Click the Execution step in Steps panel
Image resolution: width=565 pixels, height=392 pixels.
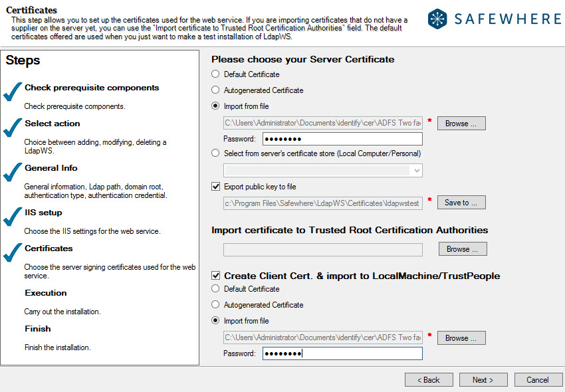(x=45, y=292)
